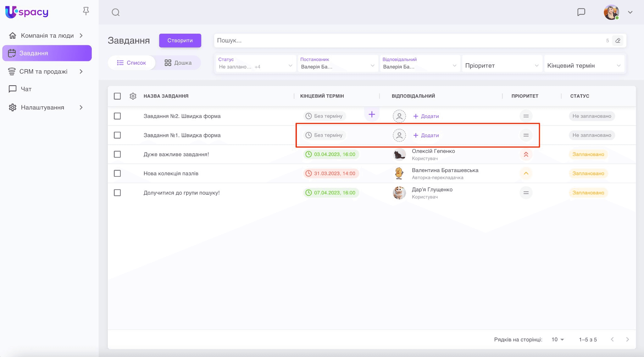The width and height of the screenshot is (644, 357).
Task: Open search via magnifier icon
Action: (116, 12)
